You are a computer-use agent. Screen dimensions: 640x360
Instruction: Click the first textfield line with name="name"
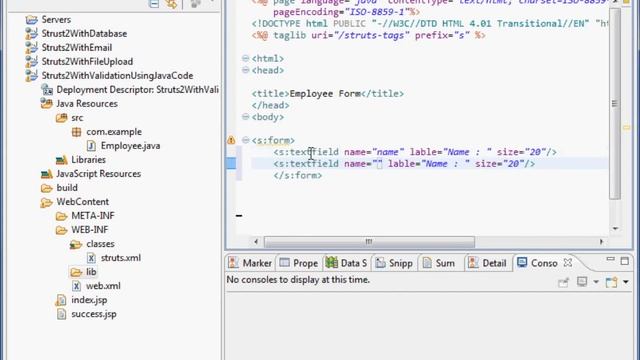pyautogui.click(x=415, y=152)
